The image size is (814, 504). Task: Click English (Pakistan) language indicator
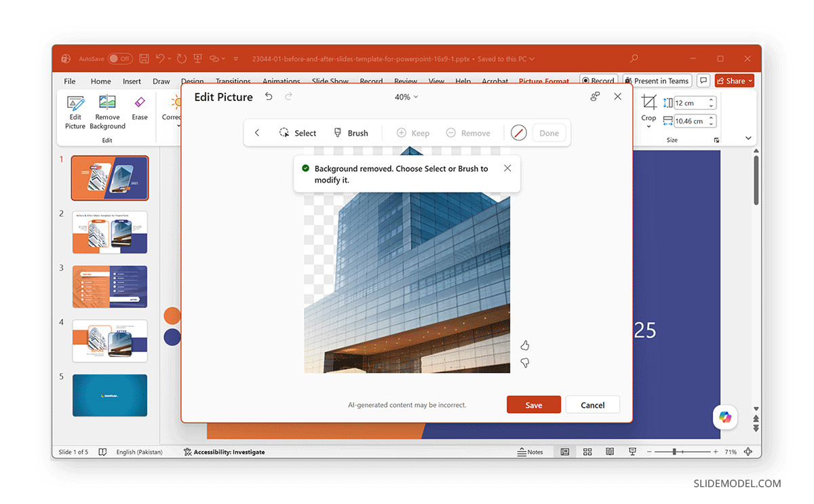point(140,452)
